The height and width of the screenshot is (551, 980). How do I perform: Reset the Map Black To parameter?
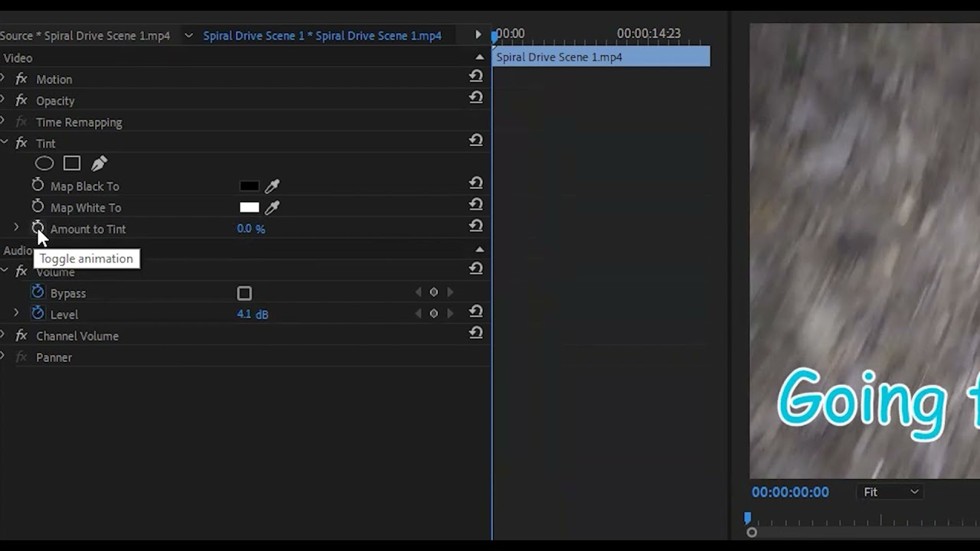click(475, 183)
